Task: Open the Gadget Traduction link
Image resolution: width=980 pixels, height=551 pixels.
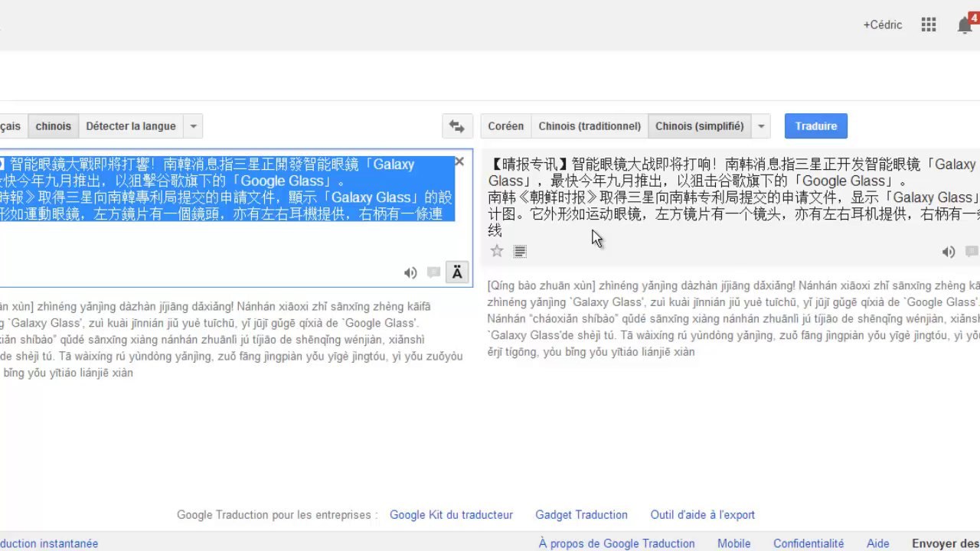Action: [x=581, y=515]
